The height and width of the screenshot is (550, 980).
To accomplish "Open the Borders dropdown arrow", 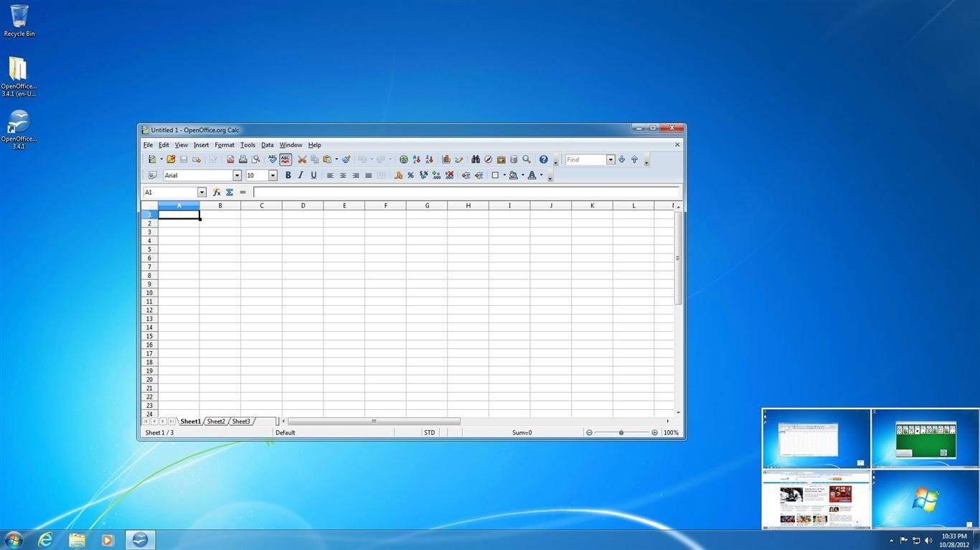I will point(504,175).
